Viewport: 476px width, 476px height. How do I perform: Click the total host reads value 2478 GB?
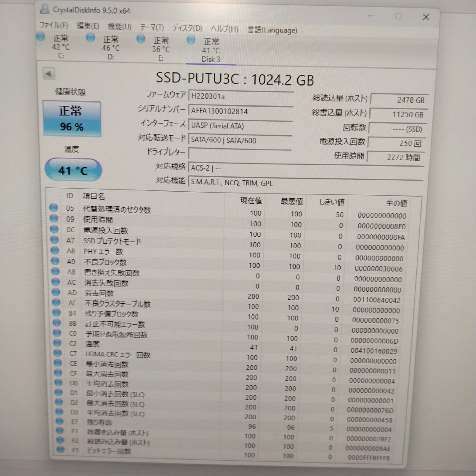point(399,100)
